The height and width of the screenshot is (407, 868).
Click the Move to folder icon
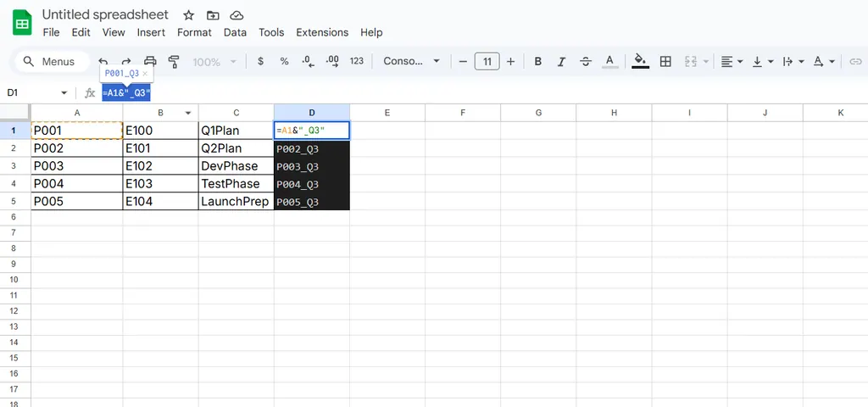(213, 15)
